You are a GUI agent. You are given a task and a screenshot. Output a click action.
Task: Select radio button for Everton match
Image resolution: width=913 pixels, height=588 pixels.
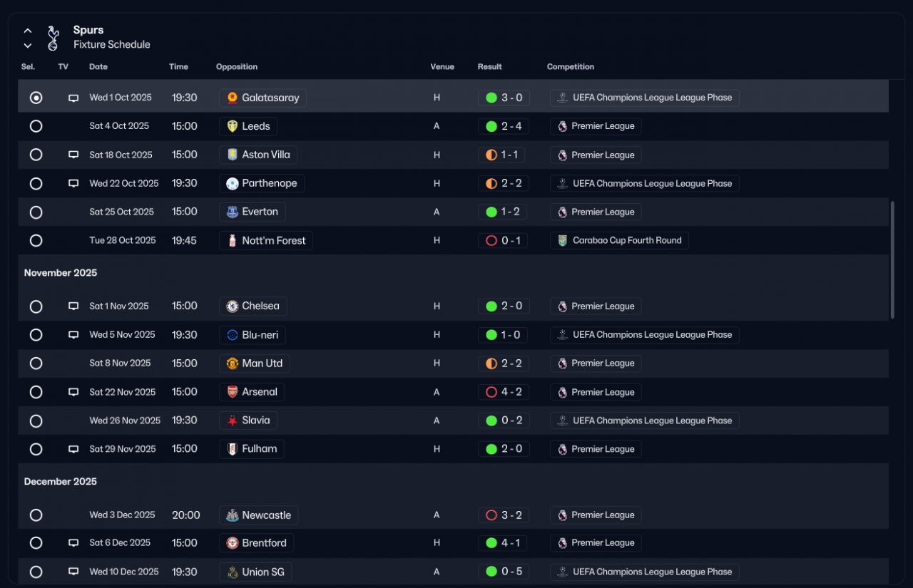coord(36,212)
